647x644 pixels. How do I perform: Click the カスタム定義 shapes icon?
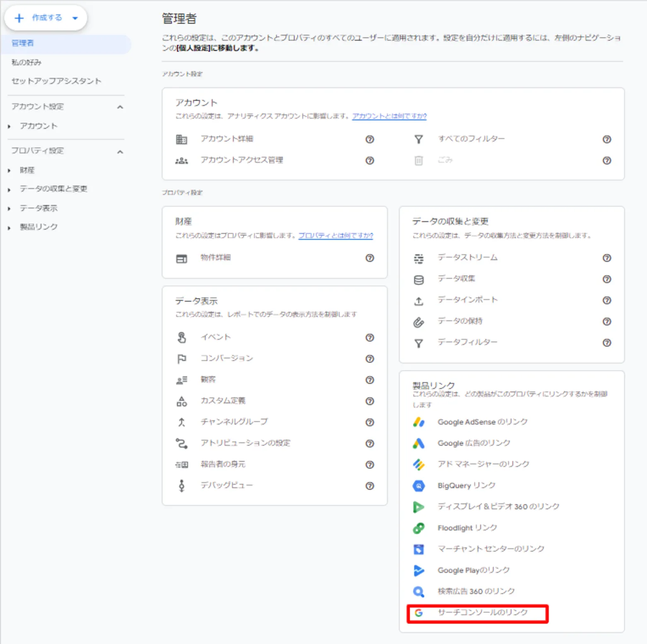[x=181, y=401]
